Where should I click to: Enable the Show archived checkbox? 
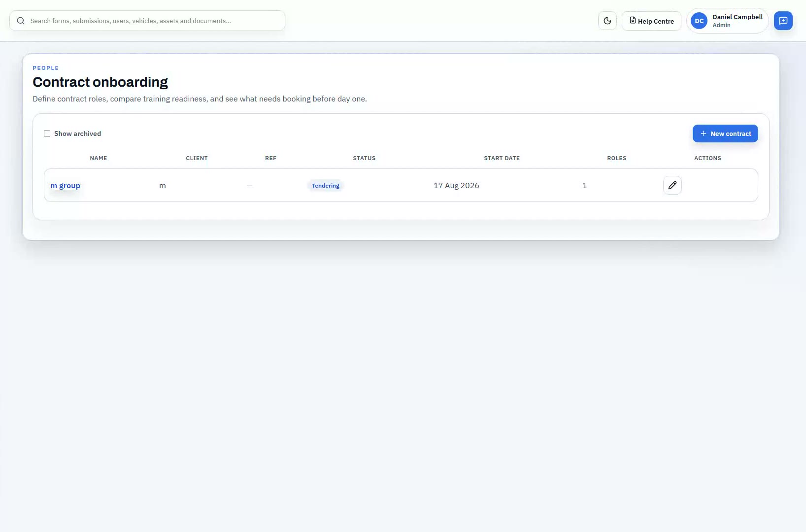(47, 133)
